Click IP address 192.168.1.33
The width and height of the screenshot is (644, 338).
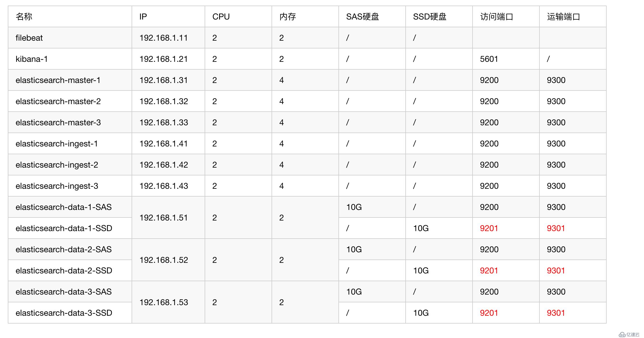tap(164, 123)
